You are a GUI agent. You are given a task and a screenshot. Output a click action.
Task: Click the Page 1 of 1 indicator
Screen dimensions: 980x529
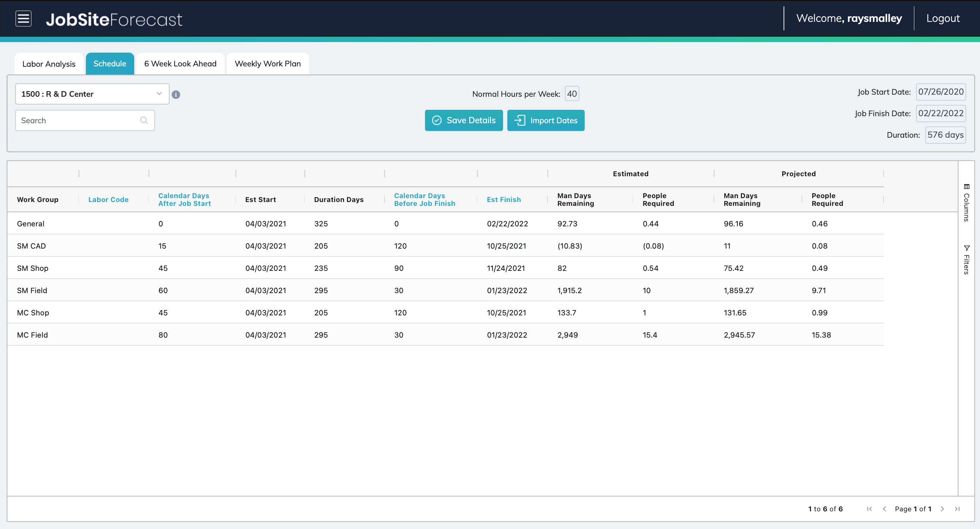913,509
